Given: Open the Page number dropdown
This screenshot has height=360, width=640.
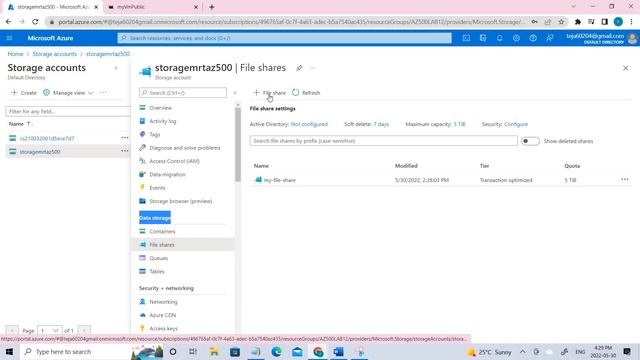Looking at the screenshot, I should click(x=49, y=330).
